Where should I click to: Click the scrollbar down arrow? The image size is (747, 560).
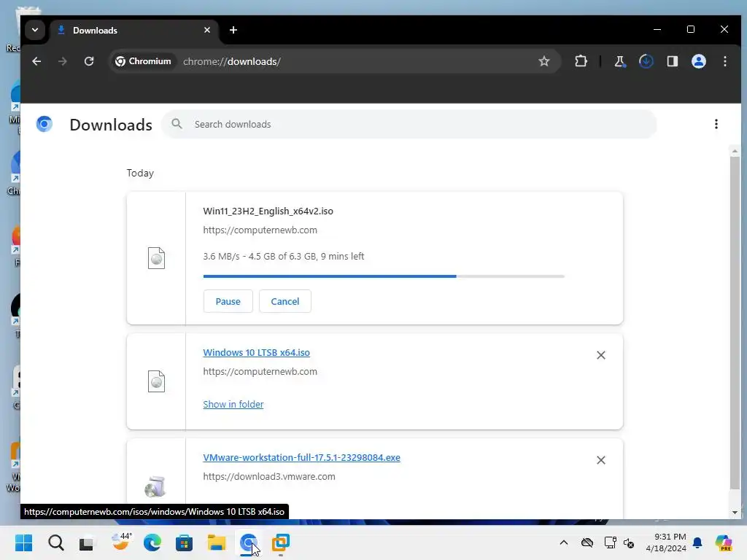coord(735,513)
